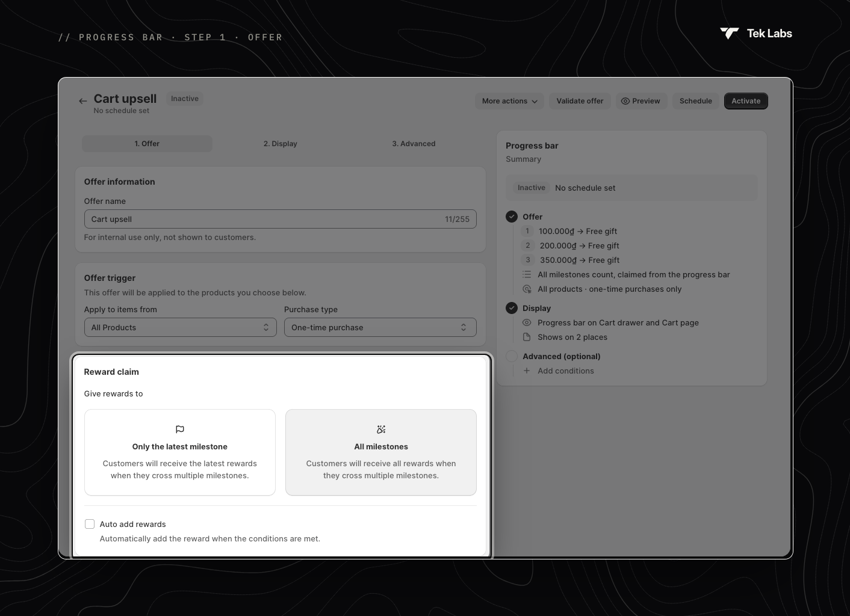Click the plus icon beside Add conditions
850x616 pixels.
527,371
